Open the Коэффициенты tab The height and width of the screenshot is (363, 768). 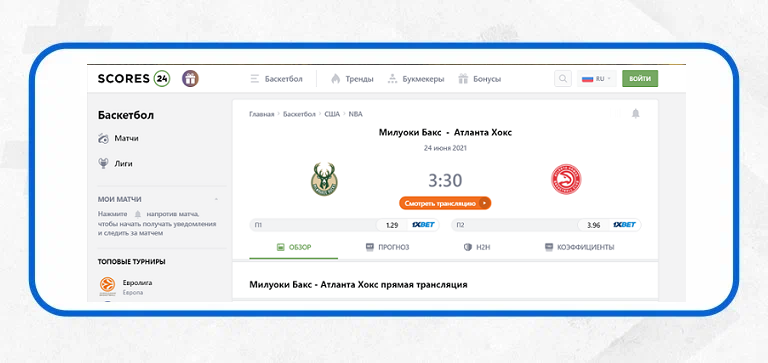click(x=579, y=247)
